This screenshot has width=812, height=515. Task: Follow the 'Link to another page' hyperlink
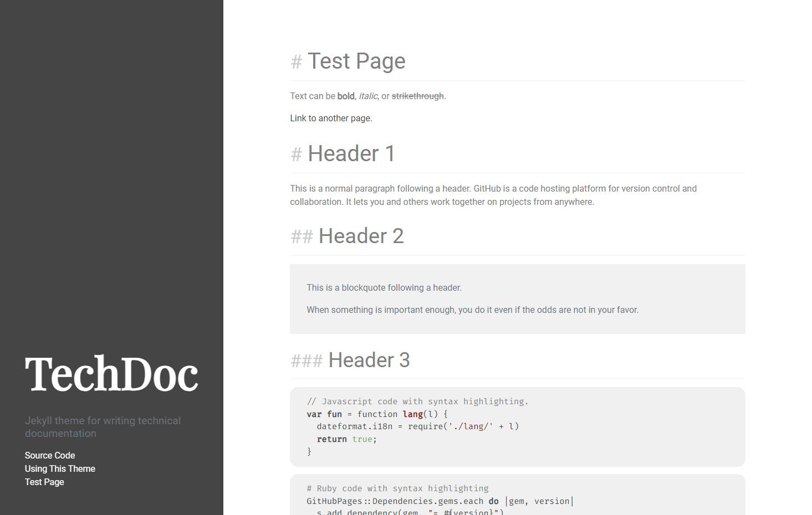pyautogui.click(x=330, y=118)
